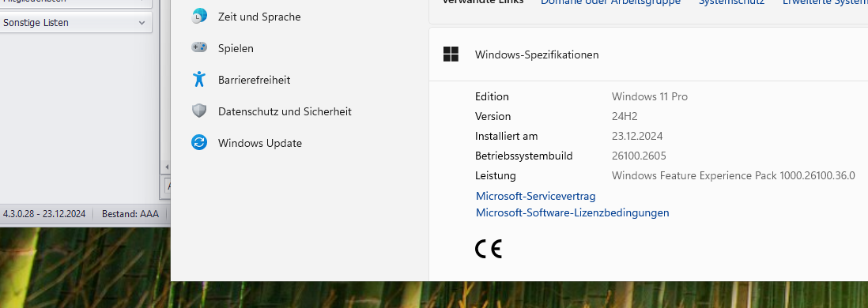
Task: Click the Datenschutz und Sicherheit shield icon
Action: point(199,111)
